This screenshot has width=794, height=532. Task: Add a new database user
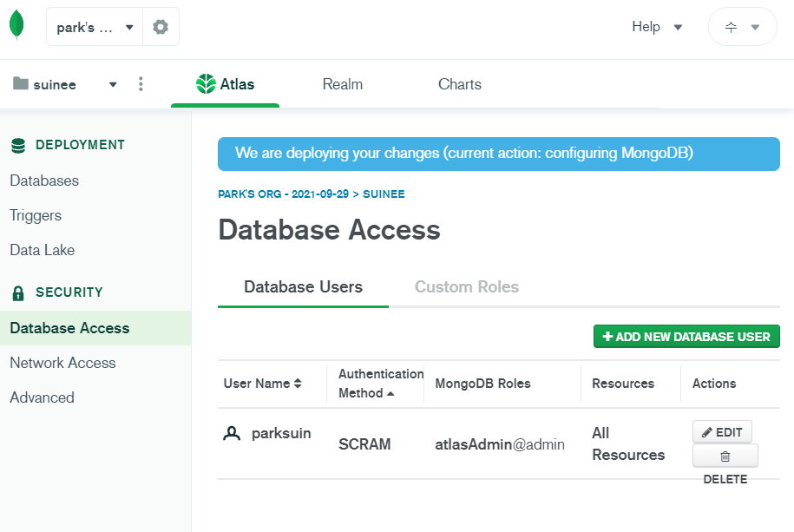pyautogui.click(x=686, y=337)
